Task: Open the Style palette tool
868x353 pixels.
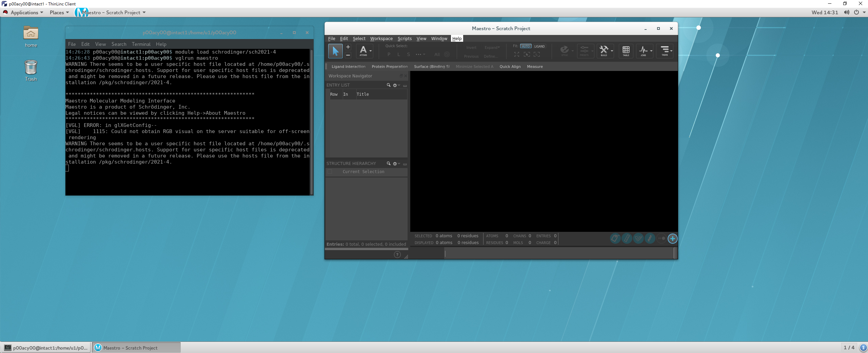Action: 565,51
